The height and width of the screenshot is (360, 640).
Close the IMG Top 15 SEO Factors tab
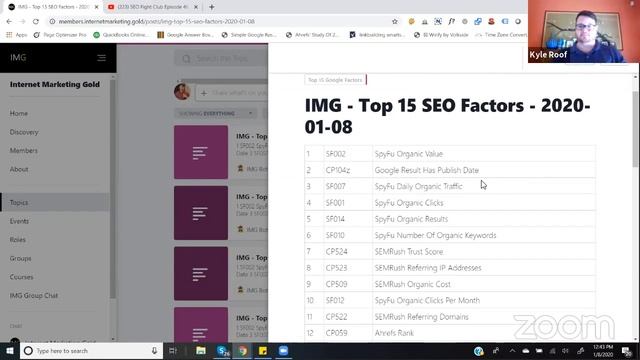(x=97, y=7)
